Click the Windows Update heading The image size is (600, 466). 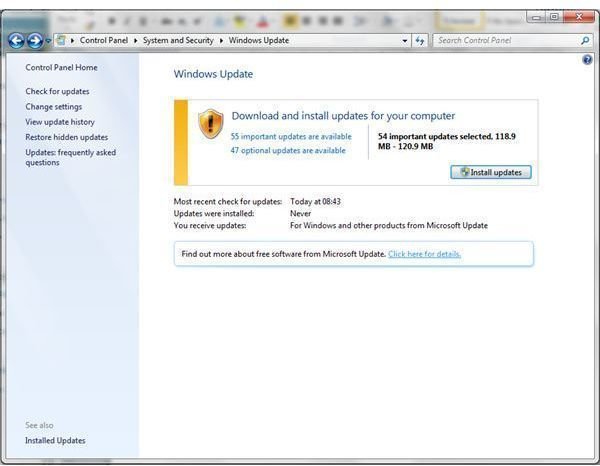[x=213, y=74]
